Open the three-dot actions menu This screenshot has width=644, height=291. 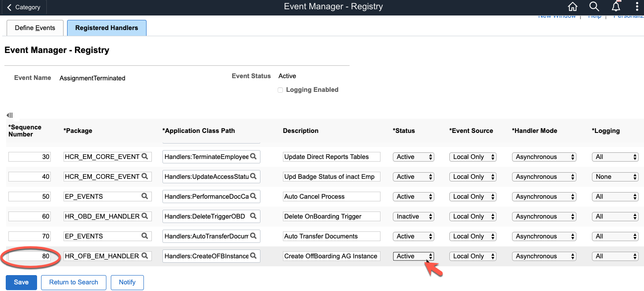[x=637, y=7]
